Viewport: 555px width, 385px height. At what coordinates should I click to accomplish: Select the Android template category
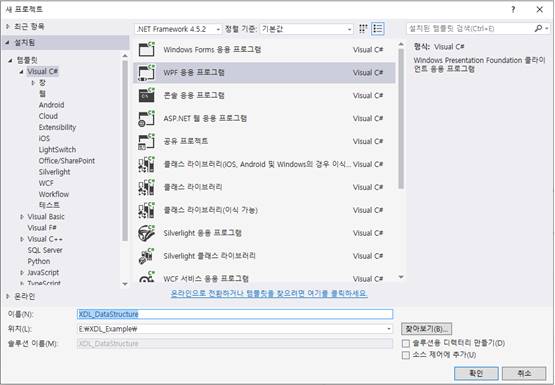(51, 105)
